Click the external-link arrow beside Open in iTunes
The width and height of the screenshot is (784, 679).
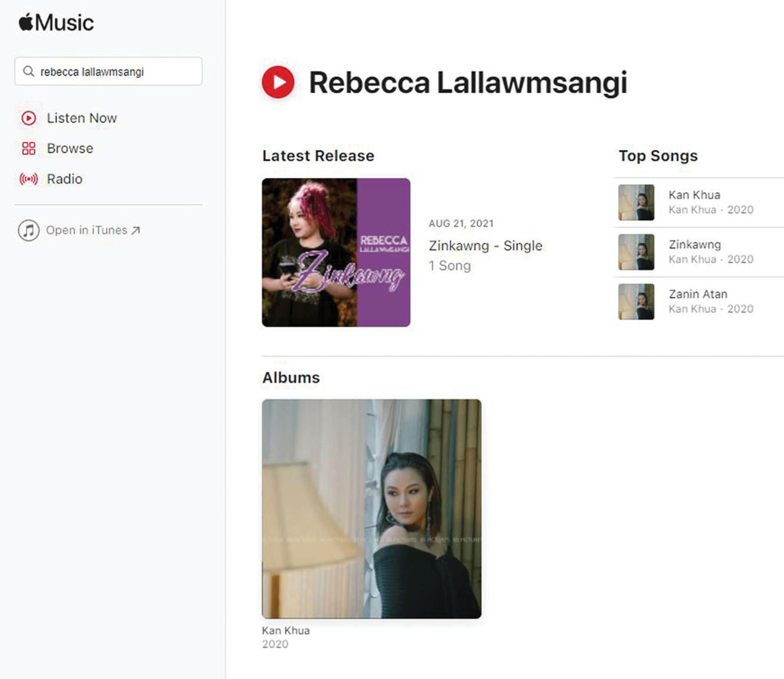point(136,230)
